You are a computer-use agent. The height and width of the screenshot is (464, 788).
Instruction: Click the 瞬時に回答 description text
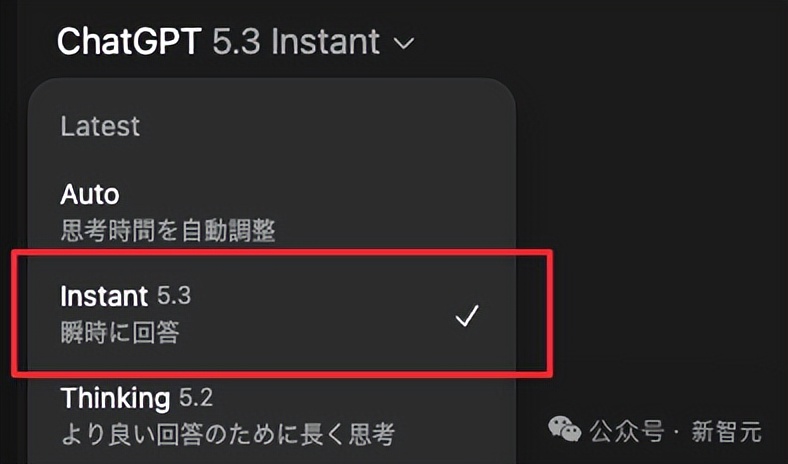click(120, 332)
